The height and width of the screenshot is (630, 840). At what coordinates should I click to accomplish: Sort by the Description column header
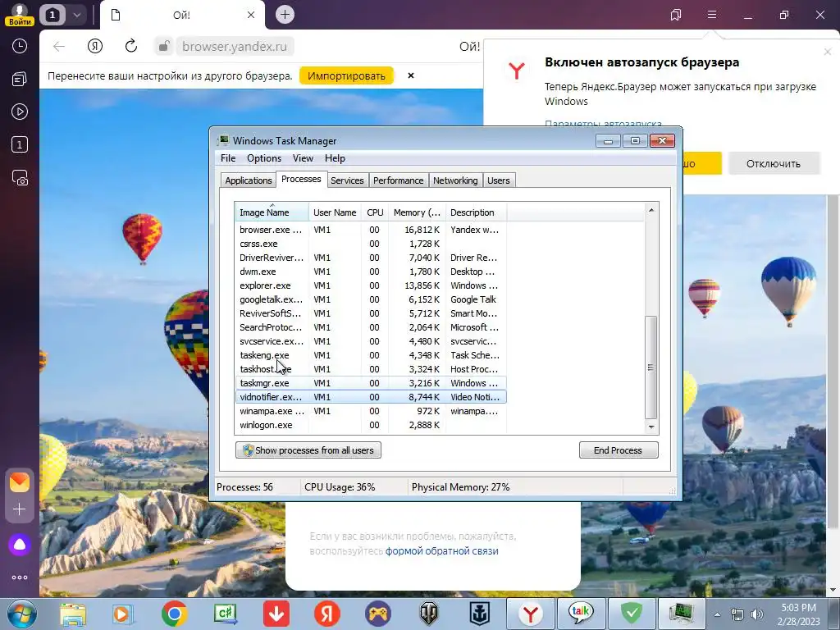click(476, 212)
